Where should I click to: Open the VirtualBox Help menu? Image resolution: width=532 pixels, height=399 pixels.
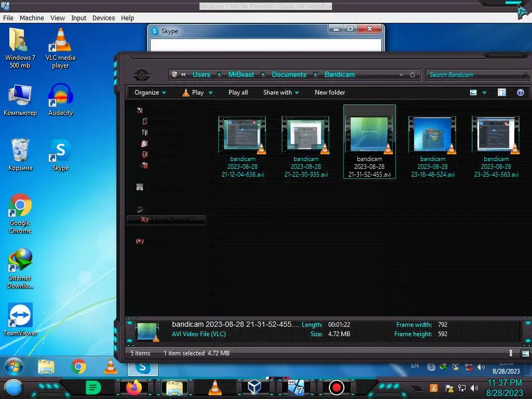[127, 18]
